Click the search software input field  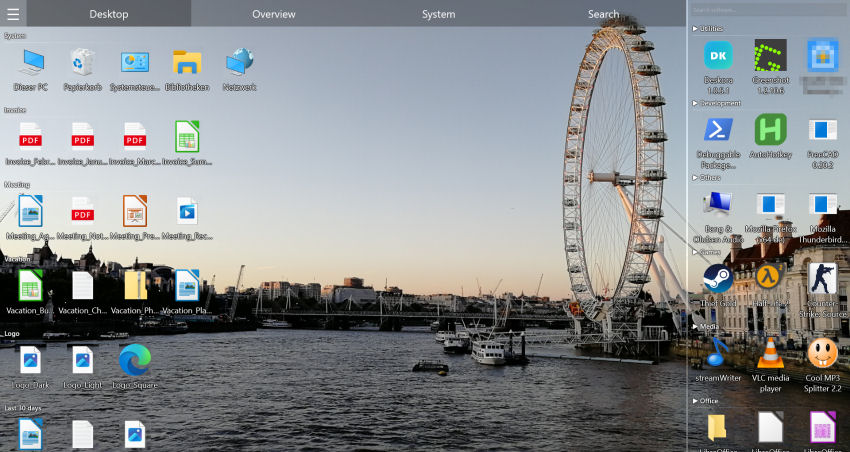click(x=769, y=10)
